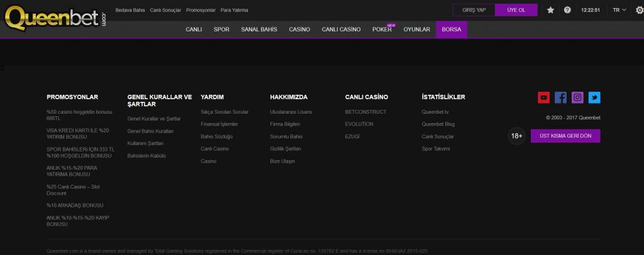
Task: Open the Promosyonlar top link
Action: coord(201,10)
